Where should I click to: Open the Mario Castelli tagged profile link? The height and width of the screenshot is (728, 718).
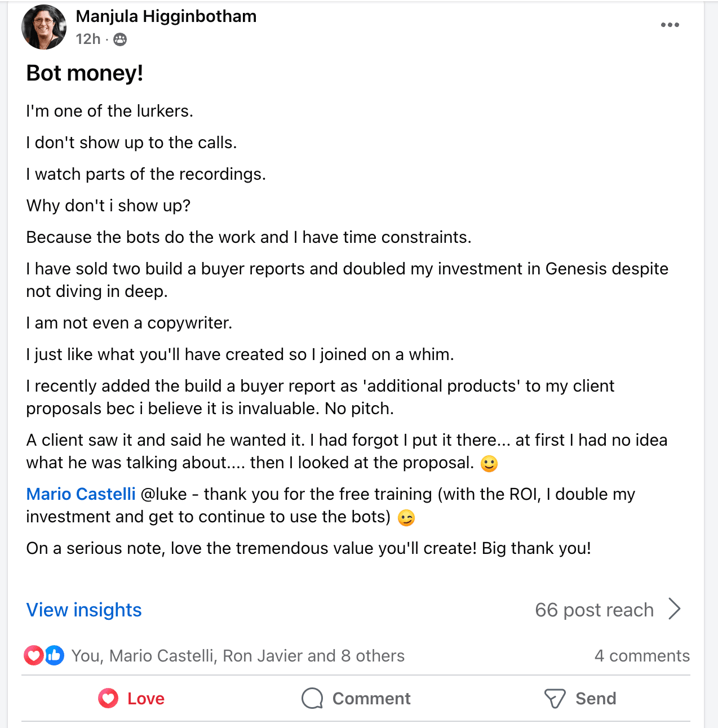tap(81, 494)
